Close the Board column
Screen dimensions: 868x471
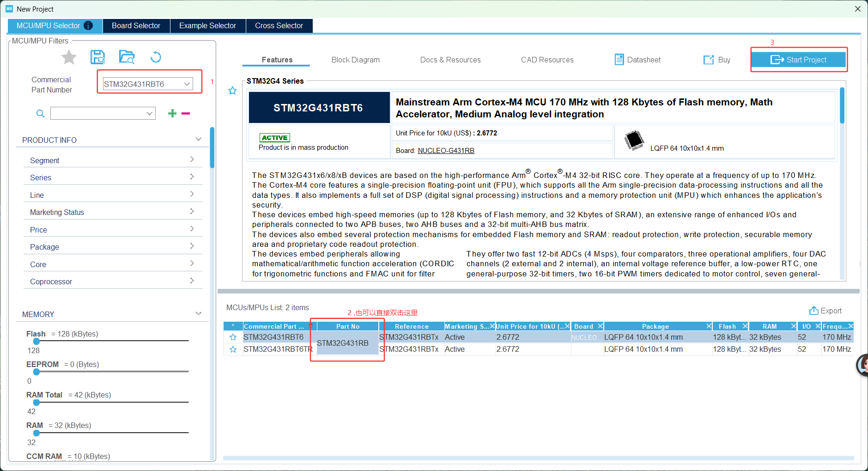[x=600, y=326]
